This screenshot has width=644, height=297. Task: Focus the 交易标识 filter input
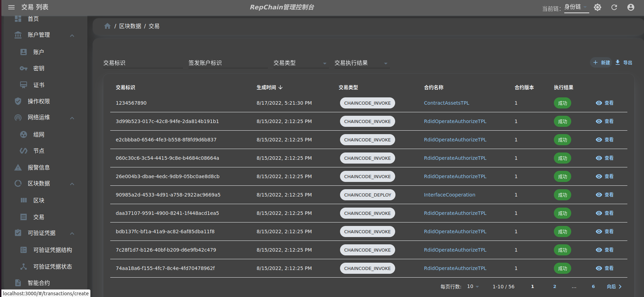(143, 63)
